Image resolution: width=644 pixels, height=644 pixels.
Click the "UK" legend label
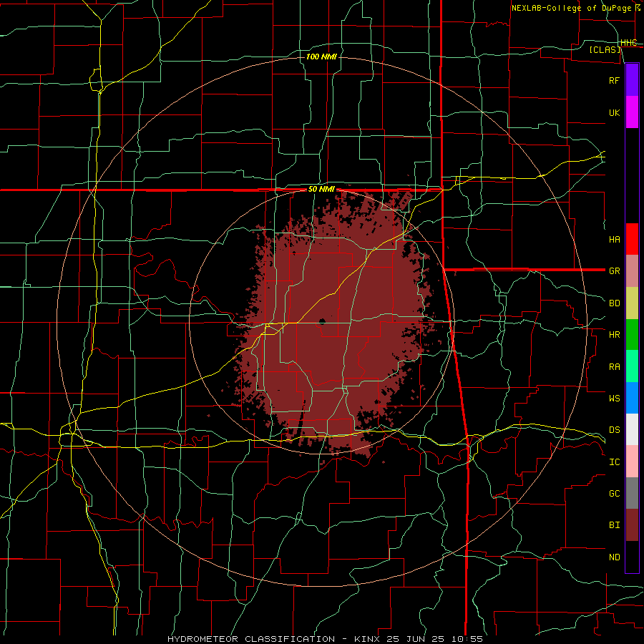tap(614, 112)
